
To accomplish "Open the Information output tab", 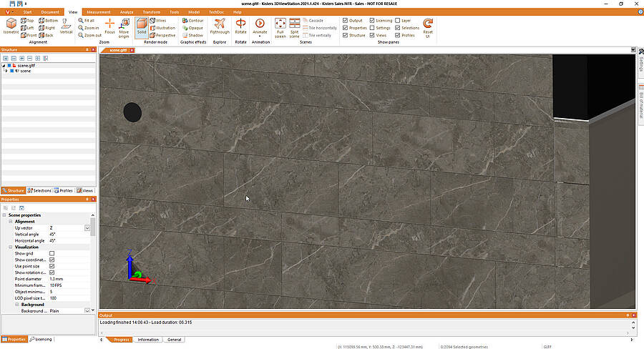I will [148, 340].
